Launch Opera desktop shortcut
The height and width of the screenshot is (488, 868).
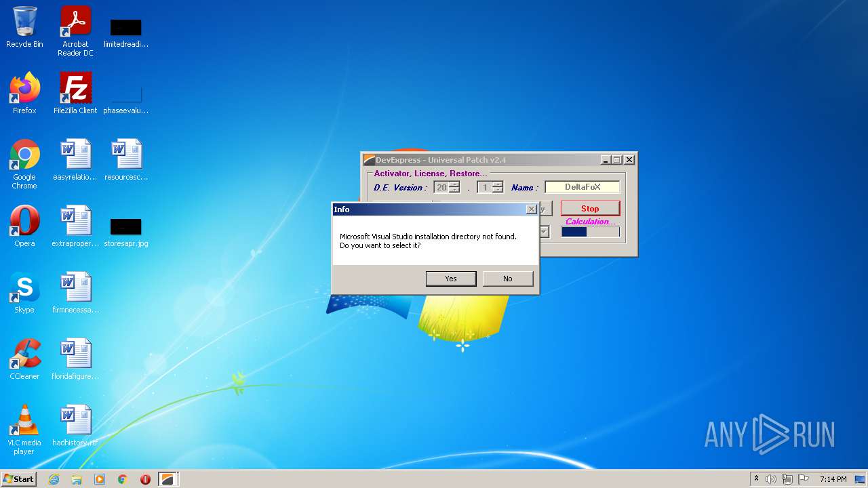point(24,226)
